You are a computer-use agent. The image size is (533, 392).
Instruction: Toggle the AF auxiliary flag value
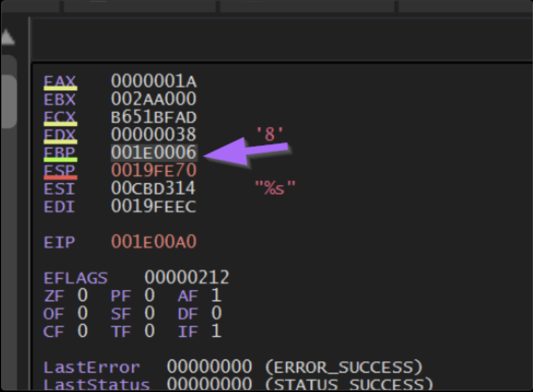pos(216,295)
